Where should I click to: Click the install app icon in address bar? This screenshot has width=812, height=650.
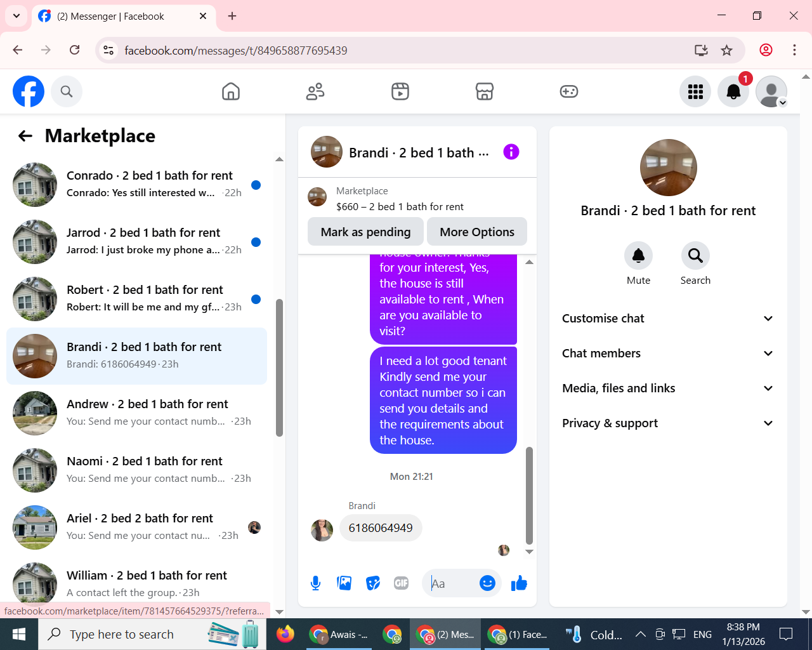pyautogui.click(x=701, y=50)
